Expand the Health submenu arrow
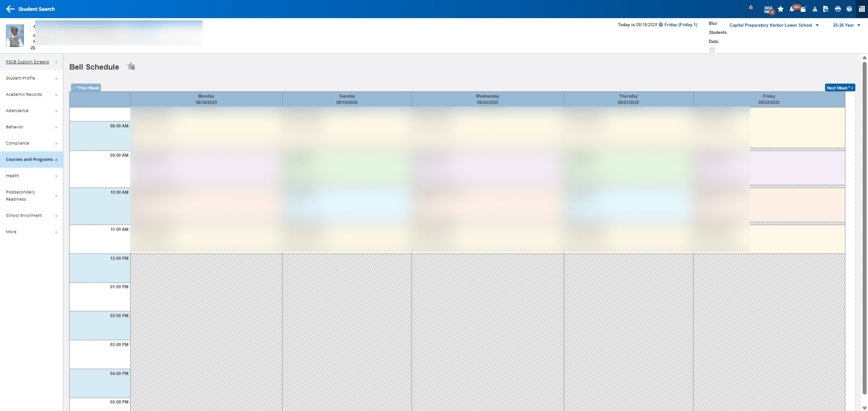This screenshot has height=411, width=868. (x=57, y=176)
